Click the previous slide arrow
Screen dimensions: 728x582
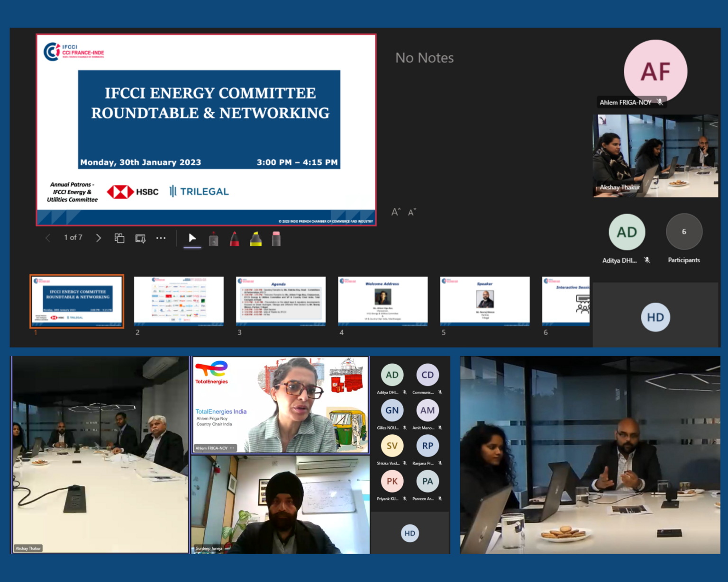click(x=48, y=238)
